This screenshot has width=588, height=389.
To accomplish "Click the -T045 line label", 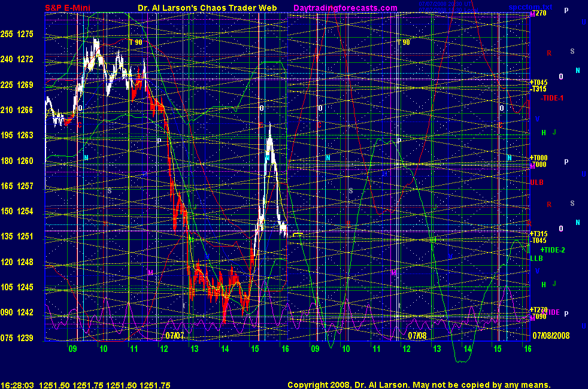I will [538, 241].
